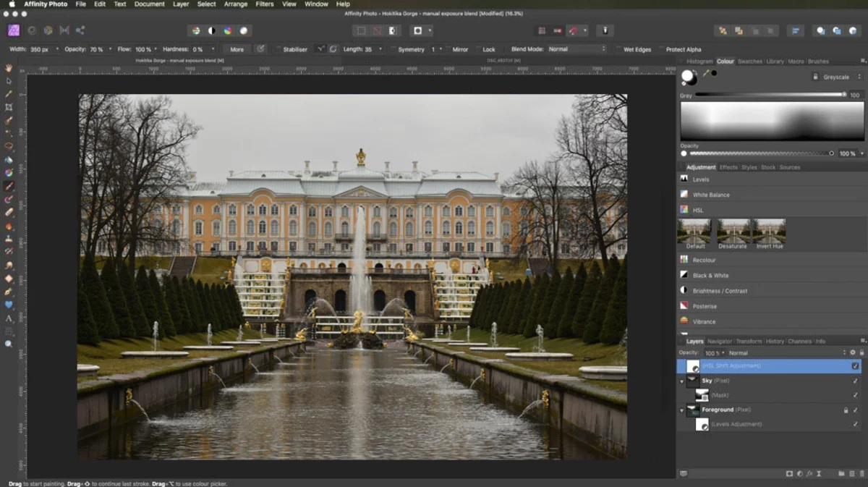Click the Invert Pixel Selection icon

(393, 30)
